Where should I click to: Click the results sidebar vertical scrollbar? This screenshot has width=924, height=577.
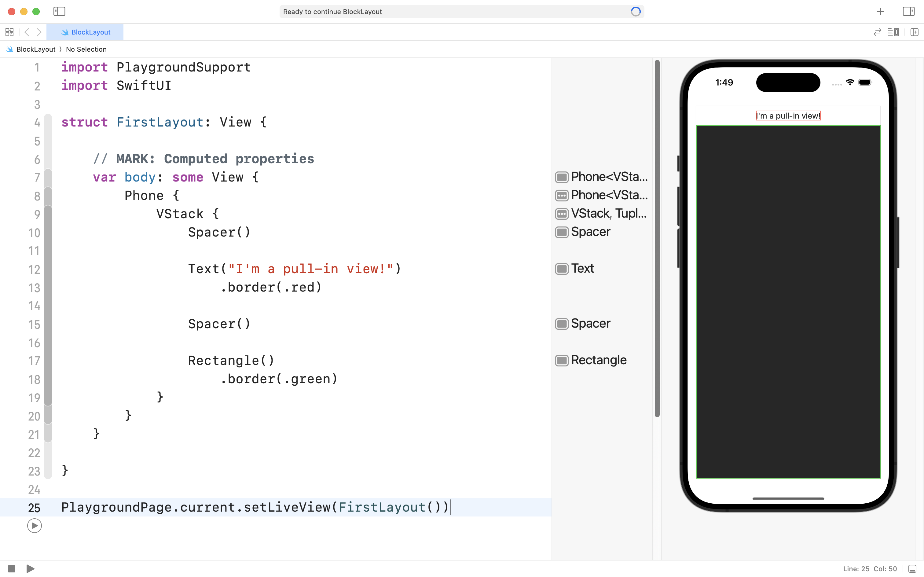point(657,237)
